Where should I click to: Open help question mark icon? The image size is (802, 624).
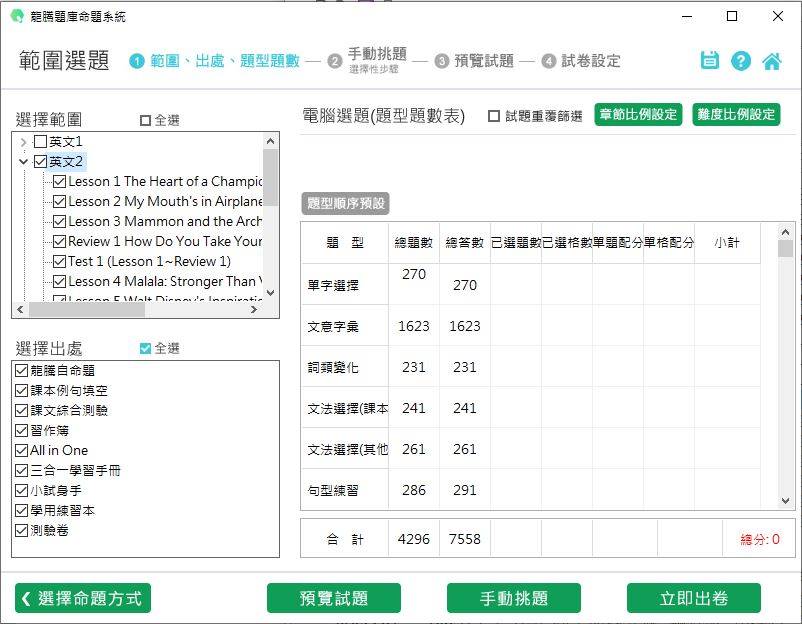pyautogui.click(x=741, y=61)
